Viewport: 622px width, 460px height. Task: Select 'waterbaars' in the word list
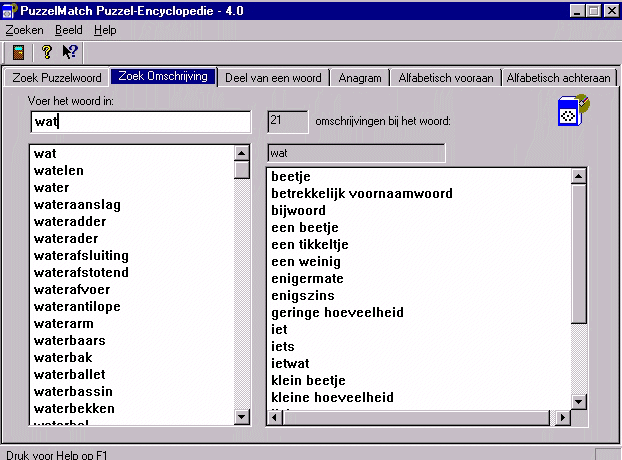point(70,341)
